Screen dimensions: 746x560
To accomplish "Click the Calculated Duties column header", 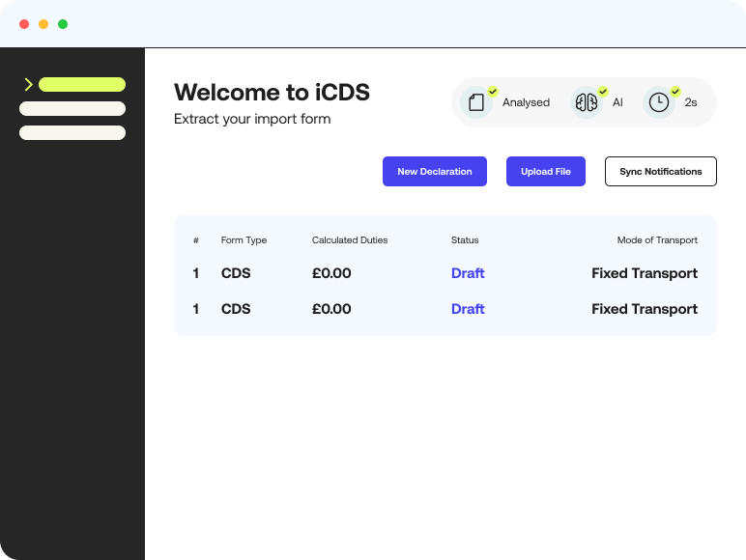I will (x=350, y=240).
